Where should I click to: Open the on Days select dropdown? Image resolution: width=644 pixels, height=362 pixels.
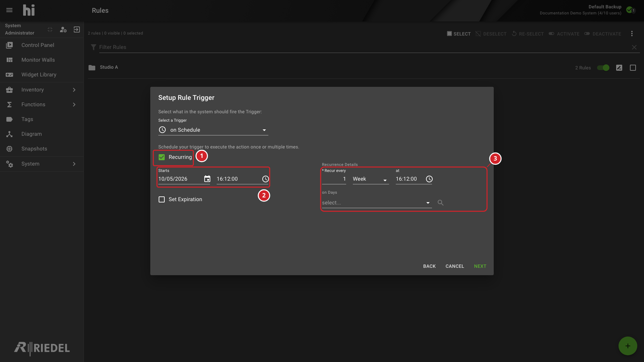pyautogui.click(x=377, y=203)
